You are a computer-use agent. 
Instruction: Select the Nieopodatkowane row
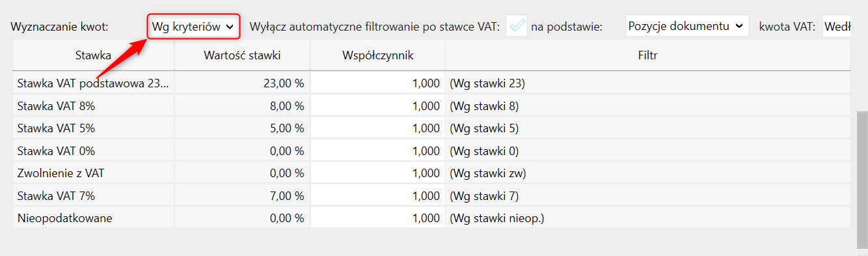431,218
